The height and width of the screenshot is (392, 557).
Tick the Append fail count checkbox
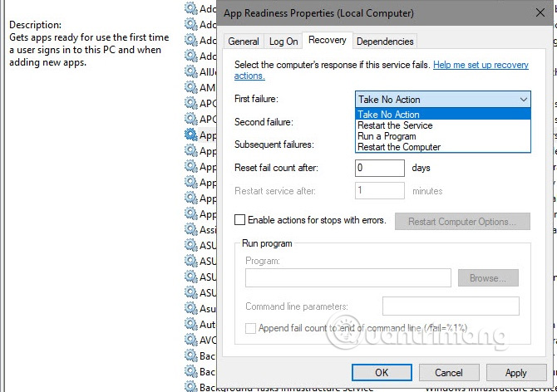point(250,328)
